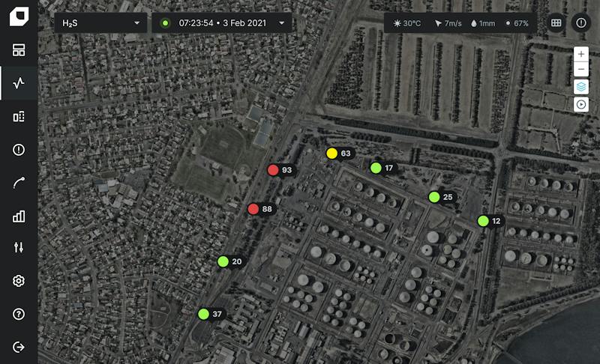The image size is (600, 364).
Task: Open the bar chart analytics icon
Action: [18, 216]
